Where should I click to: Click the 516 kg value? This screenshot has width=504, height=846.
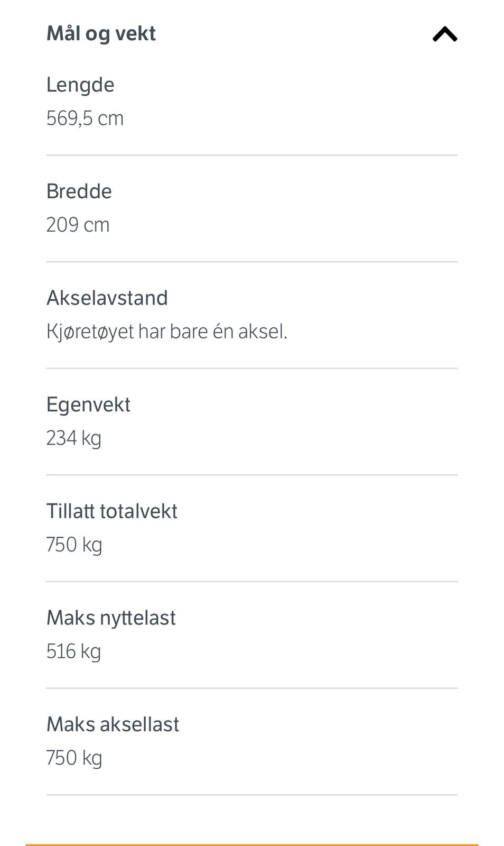74,651
